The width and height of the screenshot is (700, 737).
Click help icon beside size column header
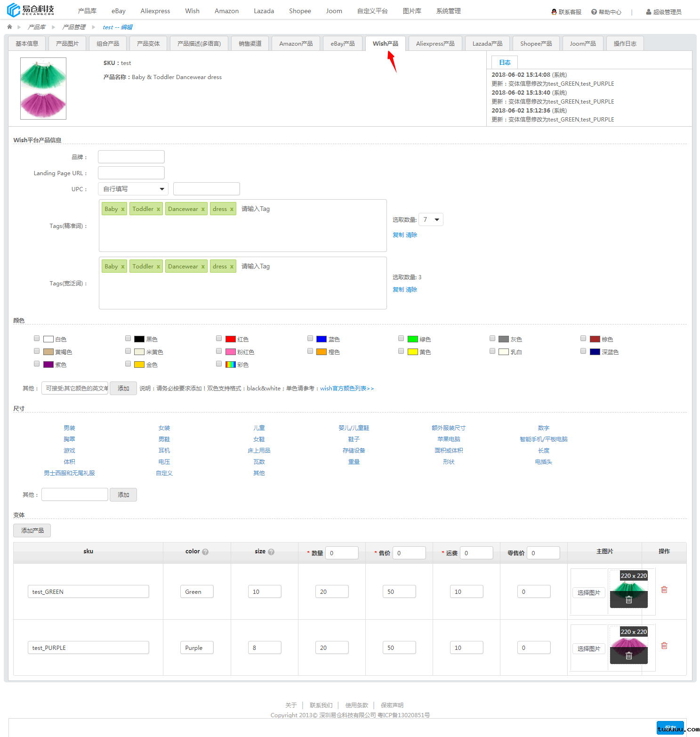pos(271,552)
